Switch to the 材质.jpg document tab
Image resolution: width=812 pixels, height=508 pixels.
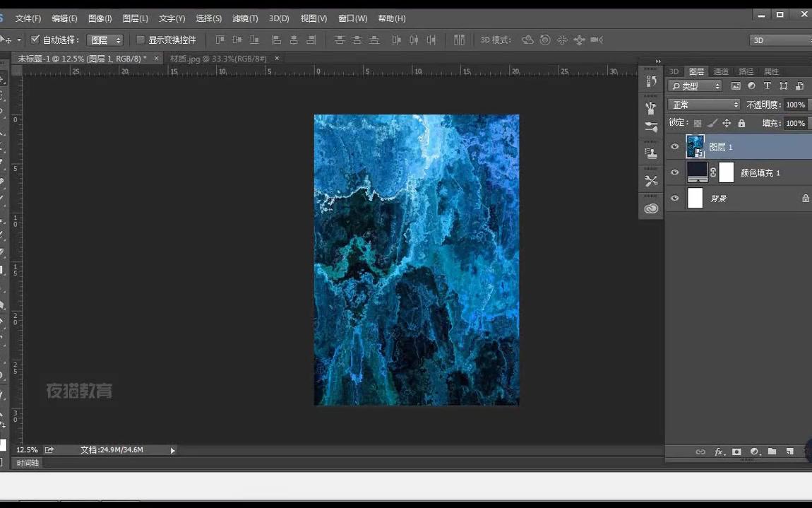[x=218, y=58]
